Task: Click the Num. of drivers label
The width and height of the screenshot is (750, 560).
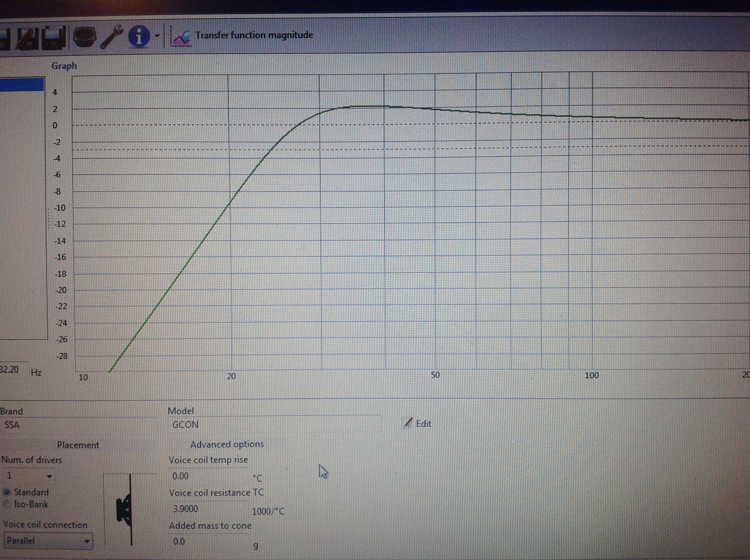Action: 32,460
